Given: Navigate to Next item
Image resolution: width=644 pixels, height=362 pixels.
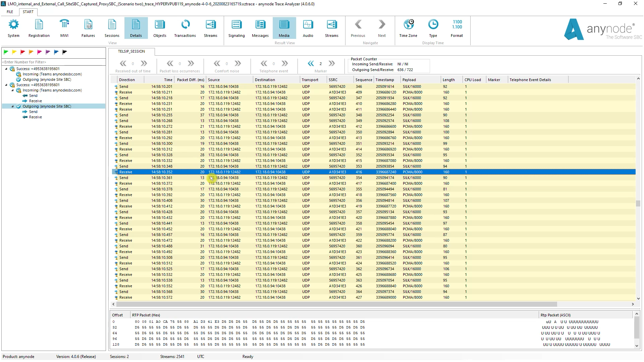Looking at the screenshot, I should [382, 28].
